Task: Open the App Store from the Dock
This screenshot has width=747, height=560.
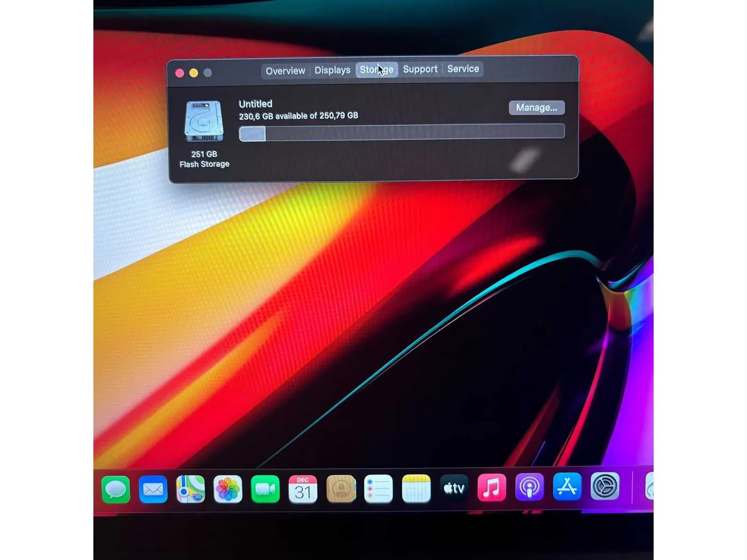Action: (567, 487)
